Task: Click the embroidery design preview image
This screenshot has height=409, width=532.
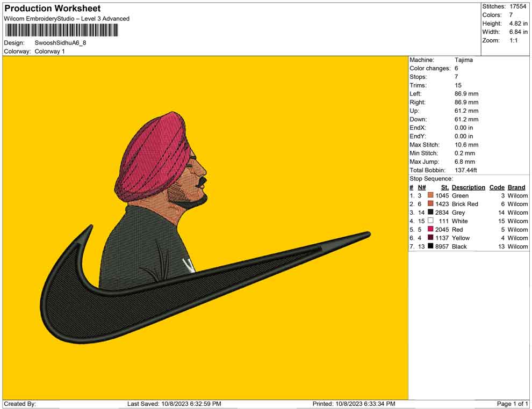Action: pos(205,228)
